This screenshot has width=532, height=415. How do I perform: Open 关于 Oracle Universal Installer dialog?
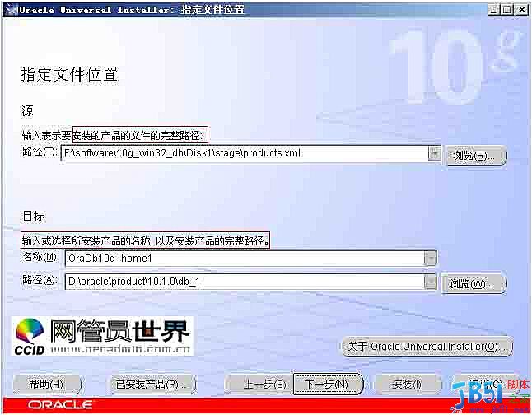[427, 347]
